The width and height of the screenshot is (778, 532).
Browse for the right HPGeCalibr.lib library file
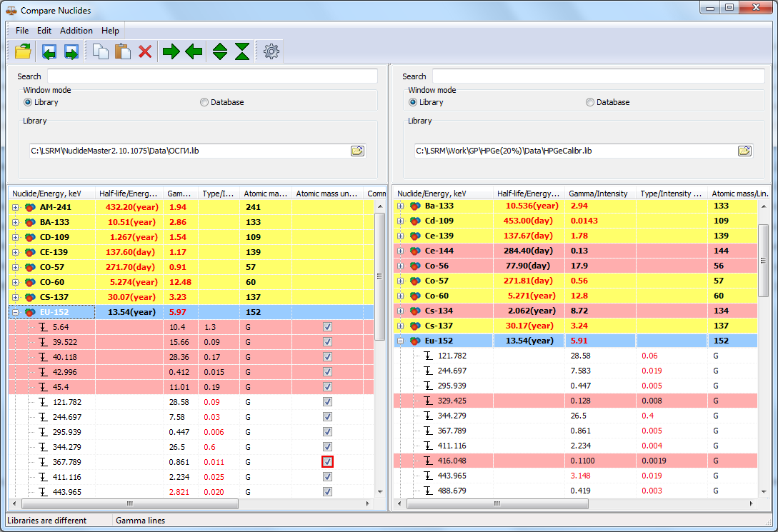tap(744, 151)
